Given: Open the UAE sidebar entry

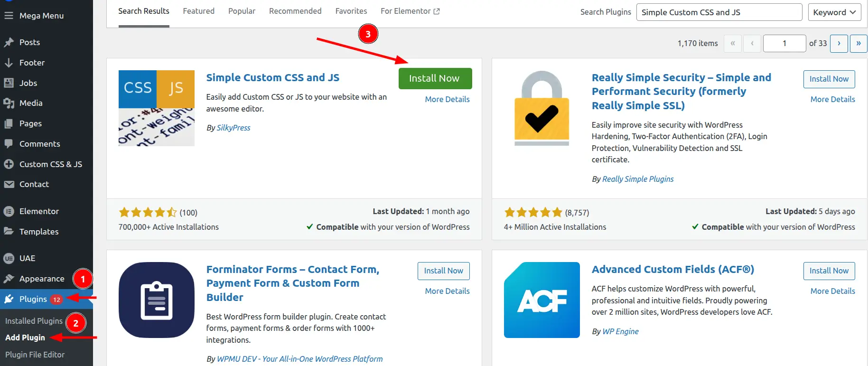Looking at the screenshot, I should pyautogui.click(x=27, y=258).
